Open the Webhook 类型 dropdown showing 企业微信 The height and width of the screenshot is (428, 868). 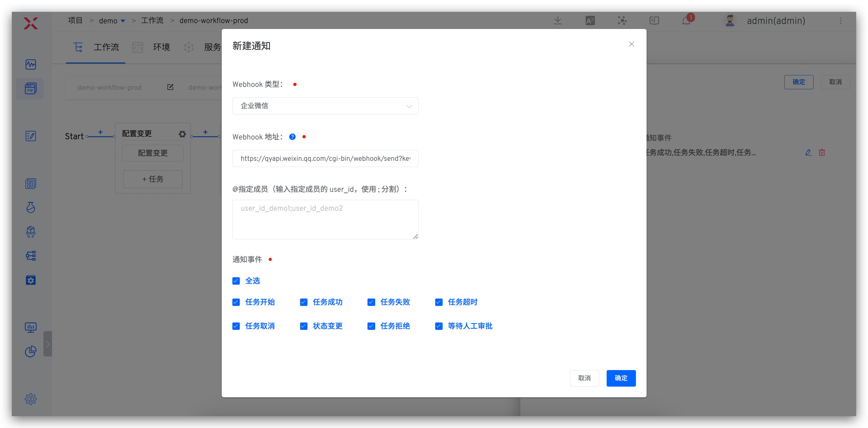click(325, 106)
